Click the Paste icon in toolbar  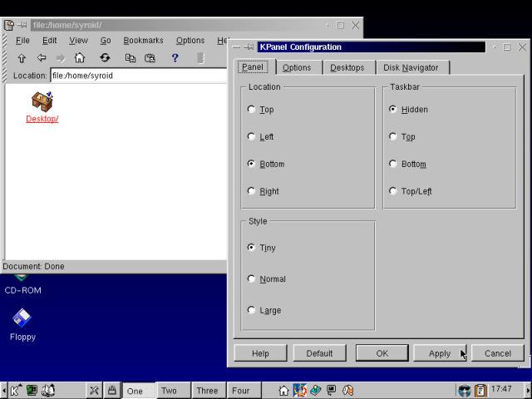[150, 58]
